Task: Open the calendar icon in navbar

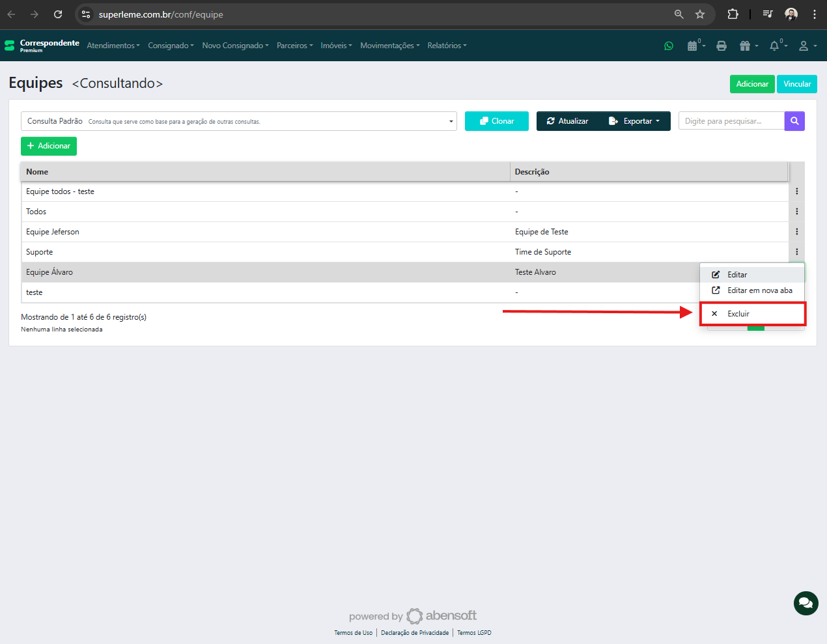Action: 693,46
